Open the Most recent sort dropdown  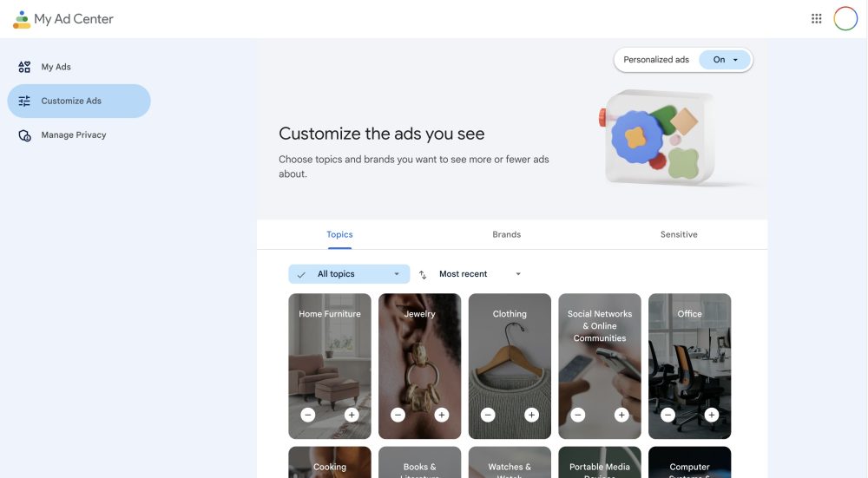[x=480, y=274]
